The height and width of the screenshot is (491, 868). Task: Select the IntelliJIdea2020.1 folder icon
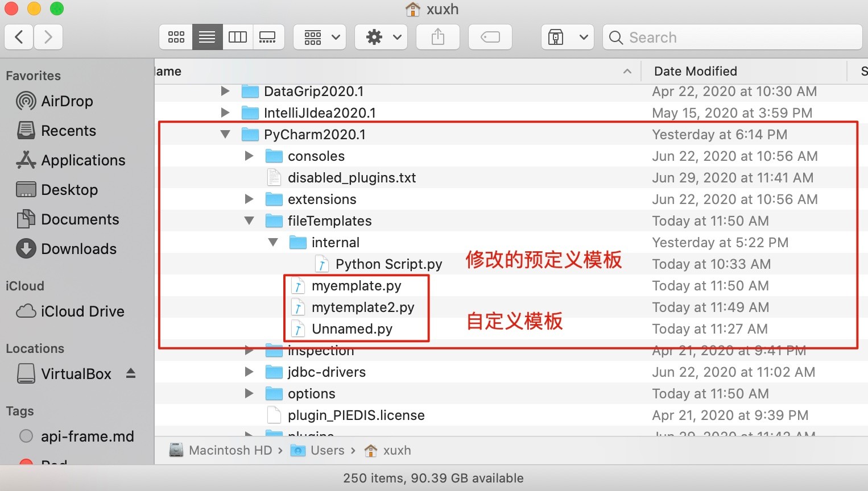click(250, 113)
